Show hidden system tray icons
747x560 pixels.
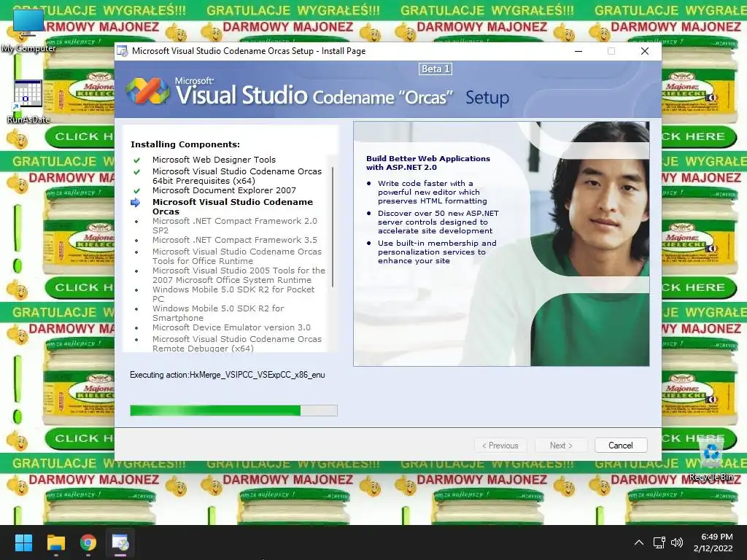(639, 542)
